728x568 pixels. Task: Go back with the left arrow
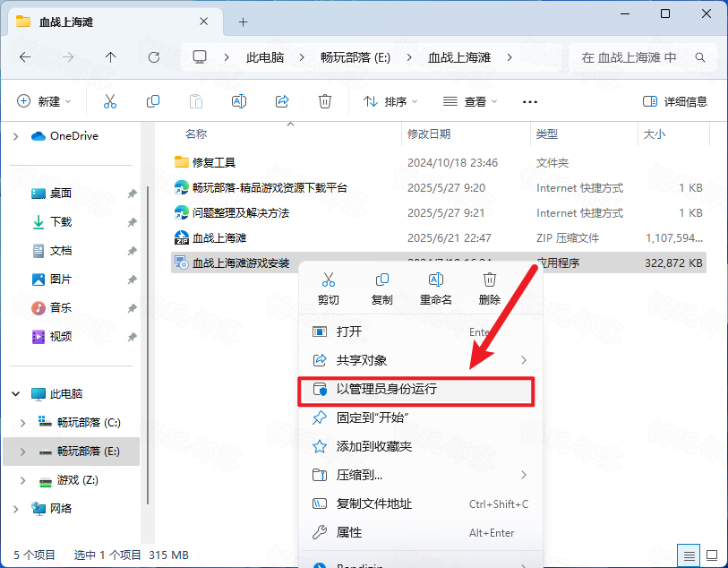click(25, 57)
